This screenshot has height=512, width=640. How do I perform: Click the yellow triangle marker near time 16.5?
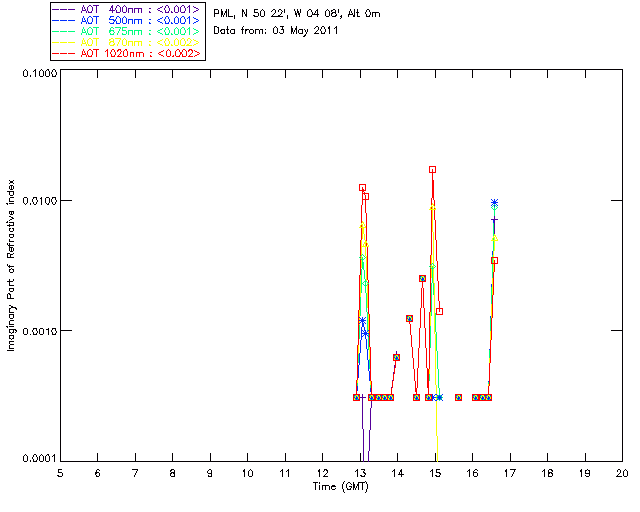494,238
